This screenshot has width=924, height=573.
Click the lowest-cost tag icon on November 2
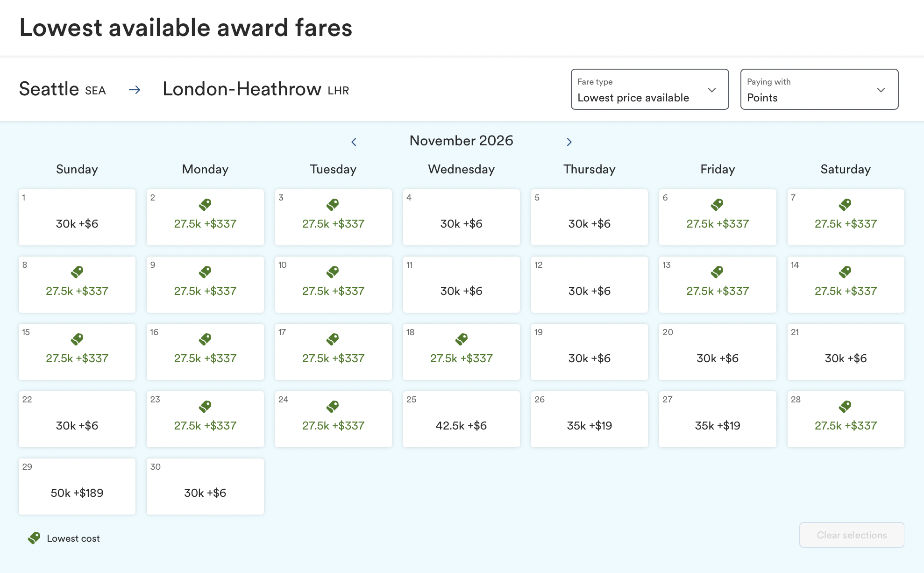coord(205,204)
